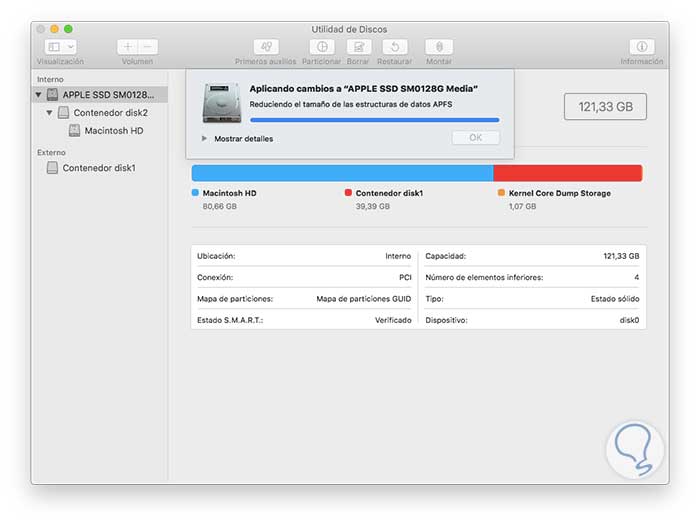The height and width of the screenshot is (525, 700).
Task: Click the Número de elementos inferiores value 4
Action: [x=637, y=277]
